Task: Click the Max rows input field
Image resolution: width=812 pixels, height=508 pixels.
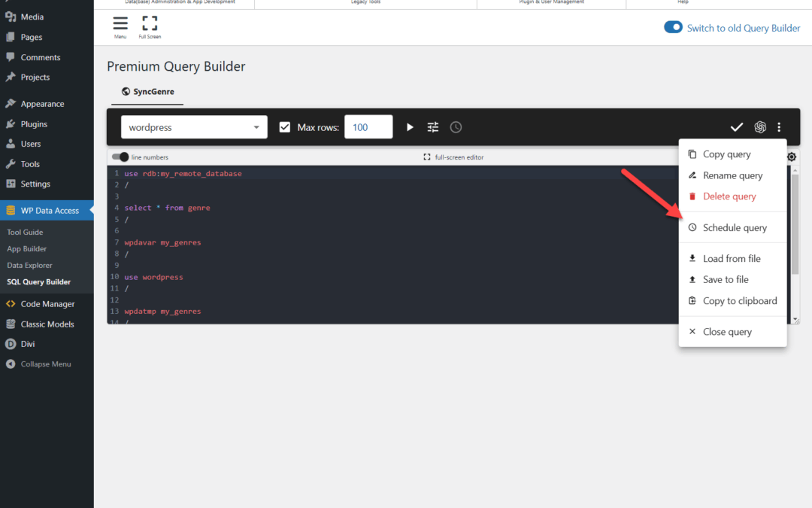Action: pos(368,127)
